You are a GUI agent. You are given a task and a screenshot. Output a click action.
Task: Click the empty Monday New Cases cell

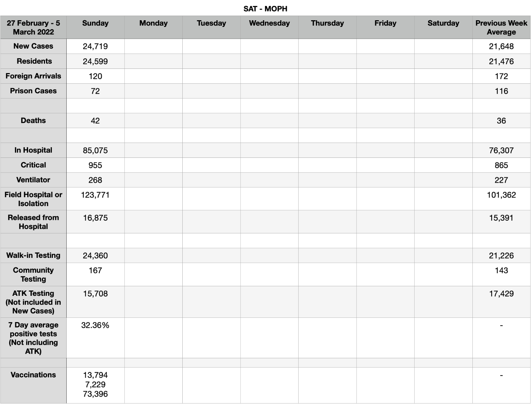click(153, 46)
